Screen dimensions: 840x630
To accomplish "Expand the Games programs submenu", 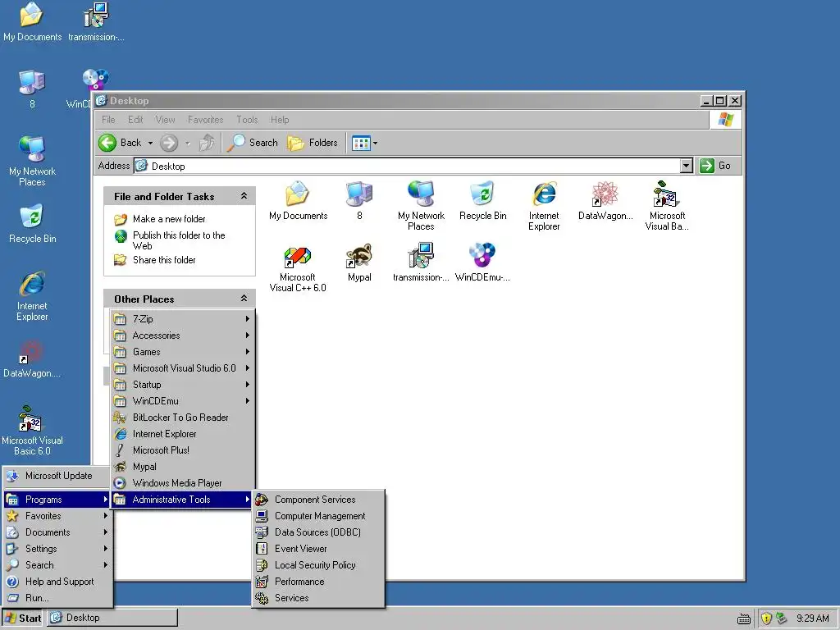I will tap(182, 352).
